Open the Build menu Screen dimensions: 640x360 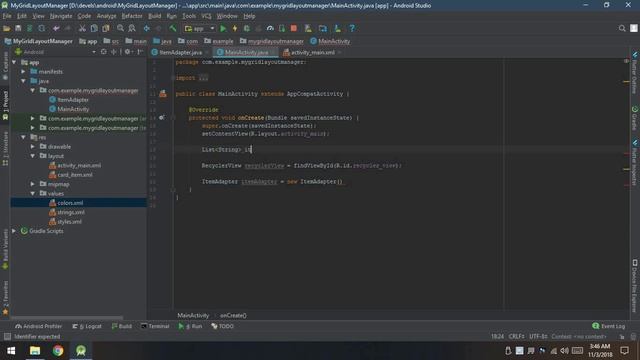click(x=154, y=16)
